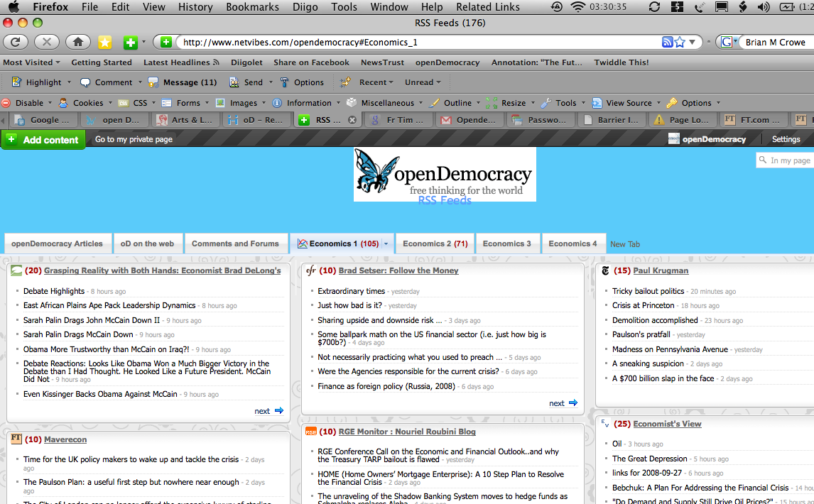Open the developer Tools menu
This screenshot has width=814, height=504.
[x=558, y=103]
